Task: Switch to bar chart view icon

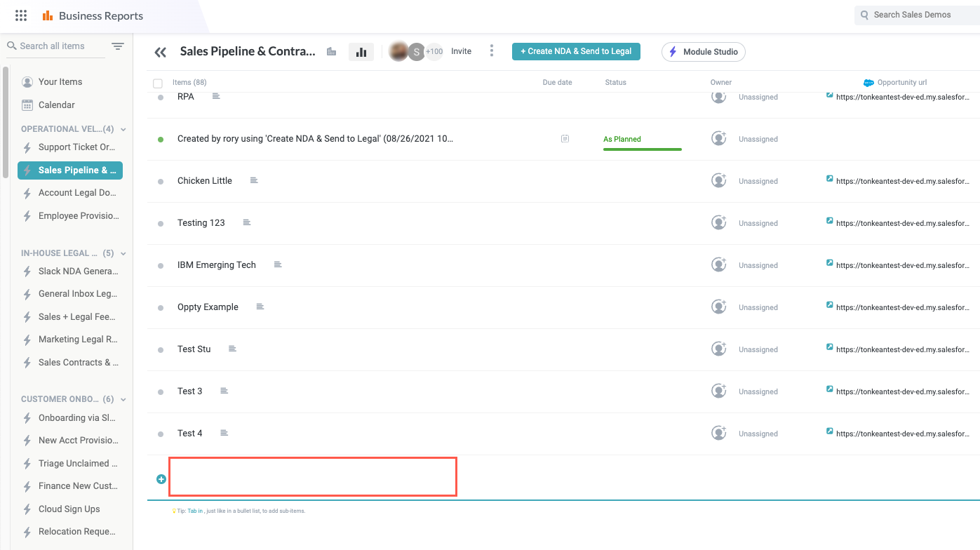Action: (361, 52)
